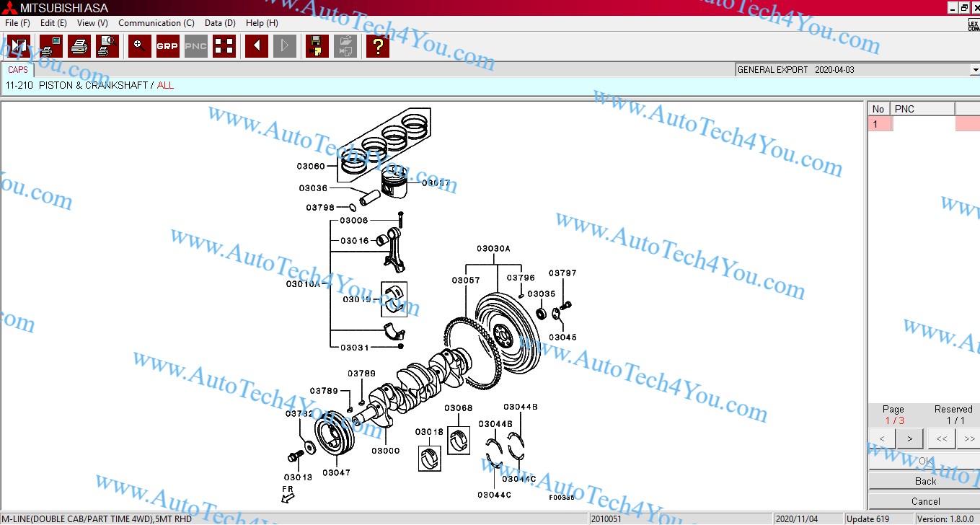
Task: Click the Cancel button
Action: click(x=924, y=501)
